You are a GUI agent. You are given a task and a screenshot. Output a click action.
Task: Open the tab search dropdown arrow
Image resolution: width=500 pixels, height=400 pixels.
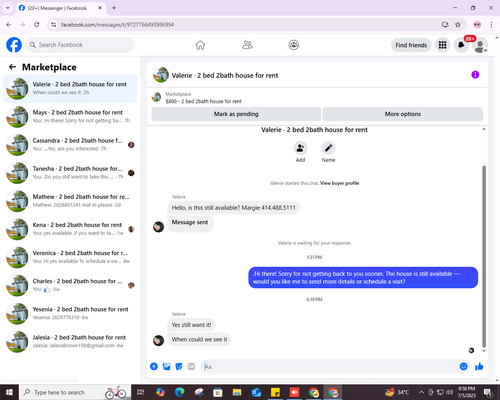click(x=8, y=8)
